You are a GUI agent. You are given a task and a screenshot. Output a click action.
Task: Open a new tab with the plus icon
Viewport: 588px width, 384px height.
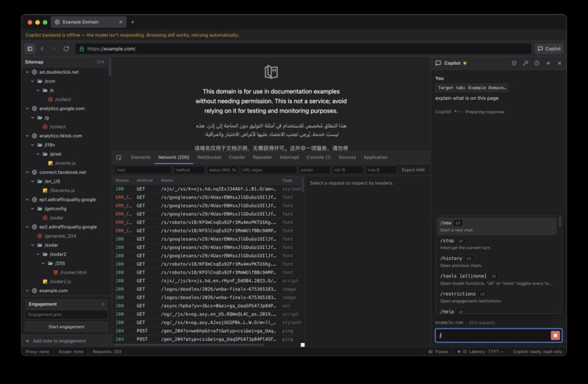pos(132,22)
